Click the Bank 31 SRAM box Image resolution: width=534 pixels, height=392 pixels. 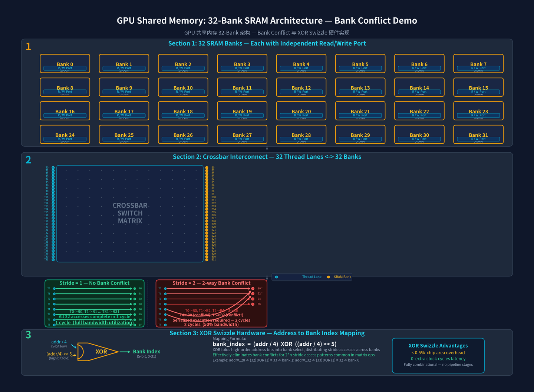[478, 134]
